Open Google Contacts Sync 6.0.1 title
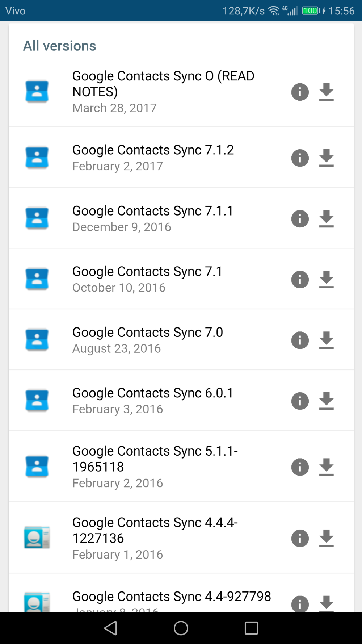This screenshot has height=644, width=362. tap(153, 393)
